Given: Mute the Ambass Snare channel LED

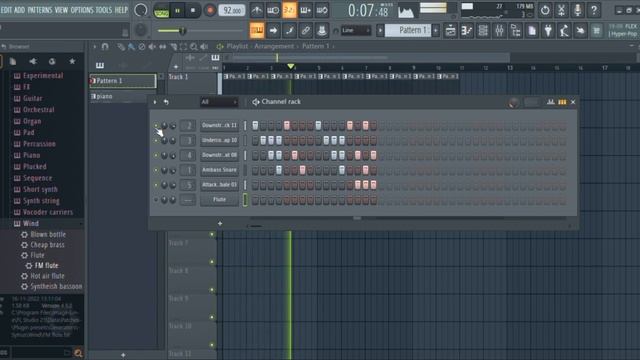Looking at the screenshot, I should 156,170.
